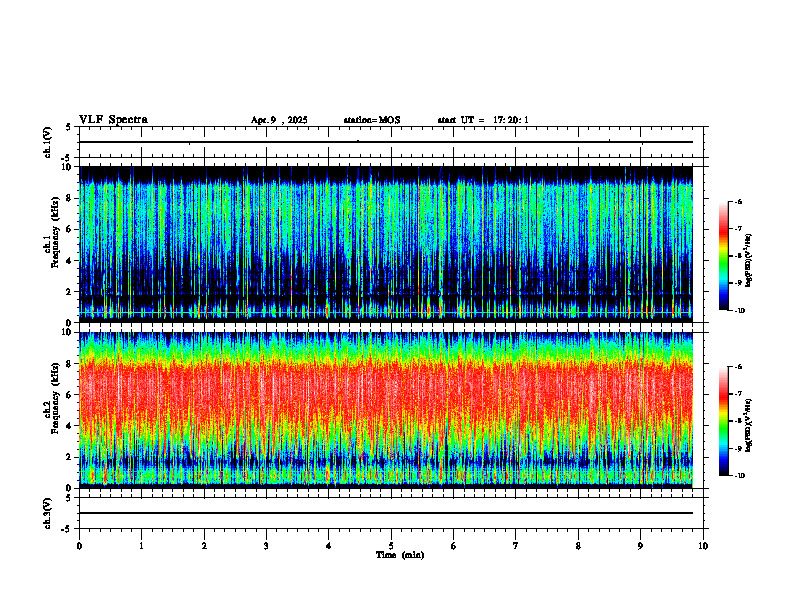Click the ch.1 frequency tick label "6"
The width and height of the screenshot is (792, 612).
71,229
